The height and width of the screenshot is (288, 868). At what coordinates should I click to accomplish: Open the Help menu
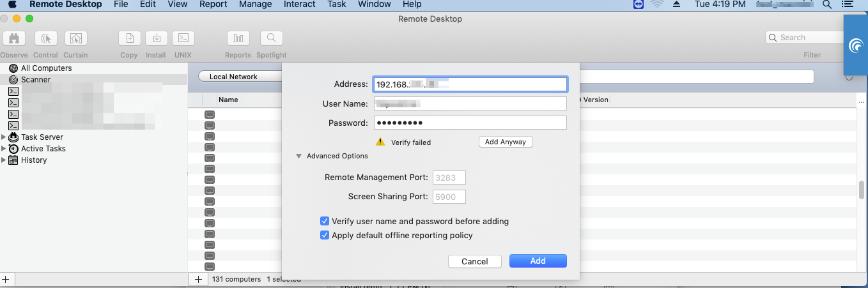pos(412,4)
